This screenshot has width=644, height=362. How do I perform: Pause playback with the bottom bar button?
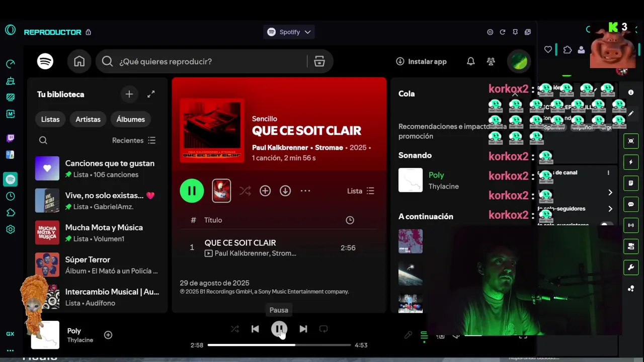click(x=279, y=329)
